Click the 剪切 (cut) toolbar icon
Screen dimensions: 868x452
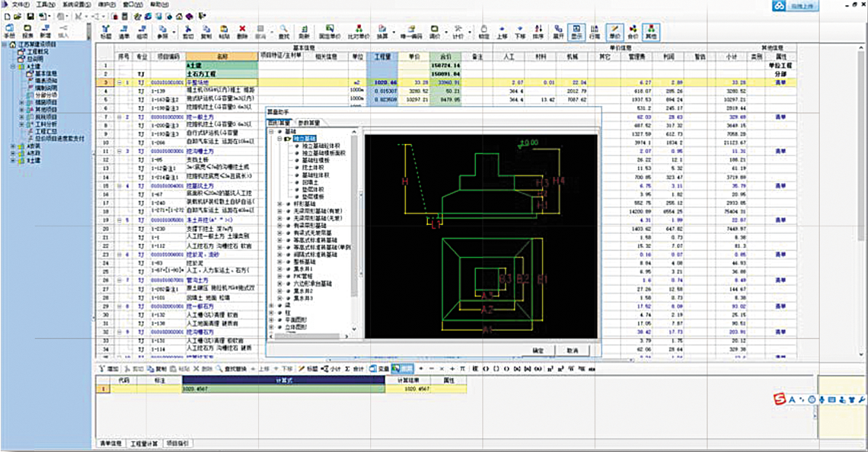(x=187, y=31)
